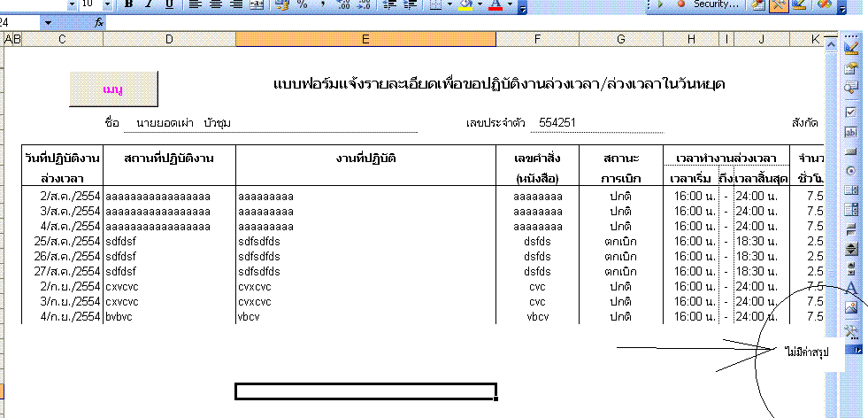Select the Check Box control in toolbox
The image size is (868, 418).
pos(851,112)
